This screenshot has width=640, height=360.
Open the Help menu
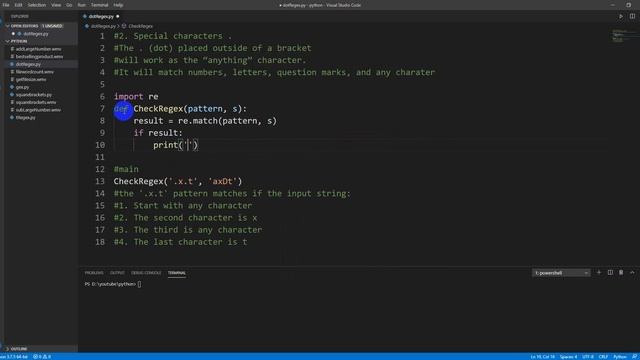(118, 5)
